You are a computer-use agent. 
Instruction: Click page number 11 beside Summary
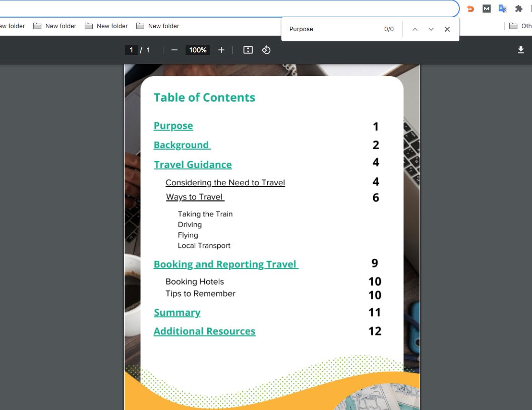point(375,312)
